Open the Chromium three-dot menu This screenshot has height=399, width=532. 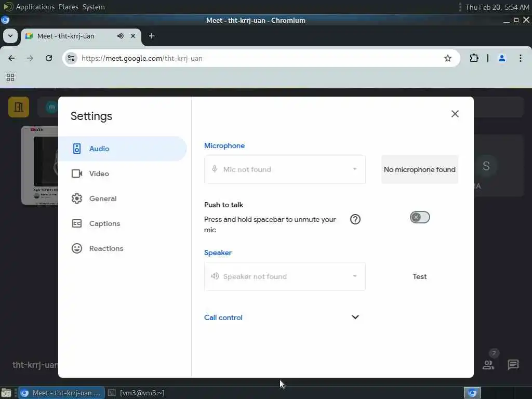click(x=521, y=58)
